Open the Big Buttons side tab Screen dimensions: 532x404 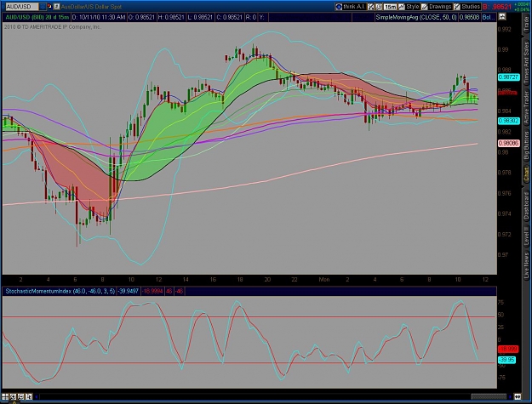point(526,145)
